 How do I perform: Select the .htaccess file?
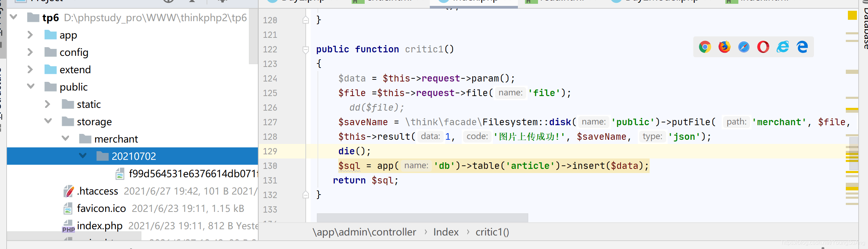[x=97, y=191]
